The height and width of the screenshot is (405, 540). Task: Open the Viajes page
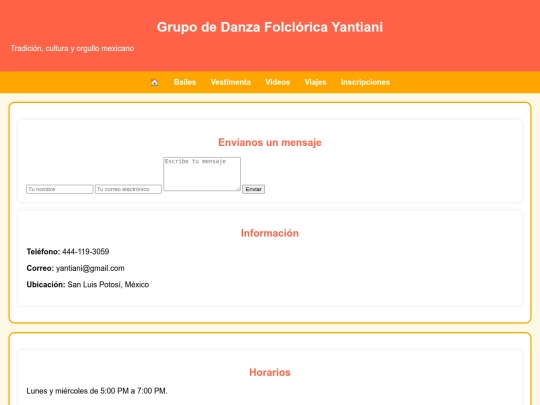315,82
